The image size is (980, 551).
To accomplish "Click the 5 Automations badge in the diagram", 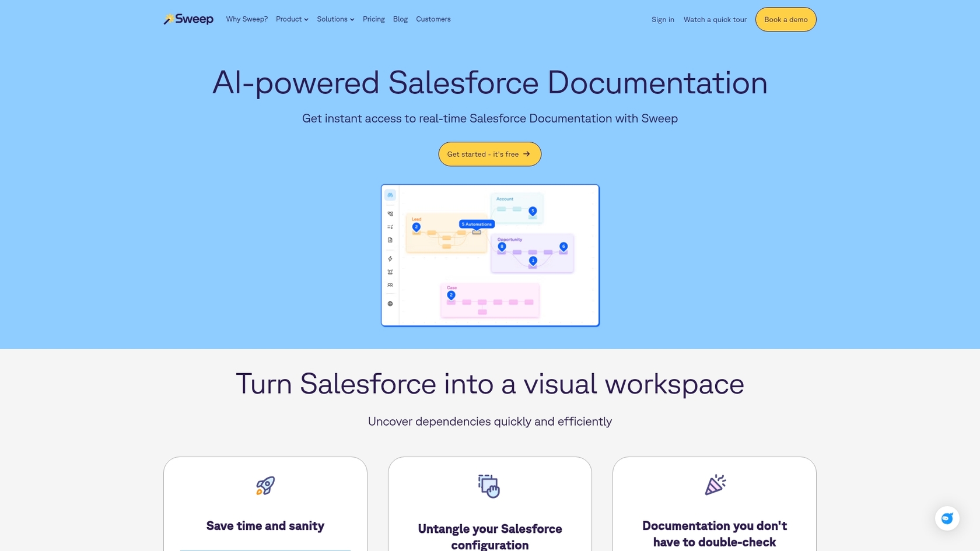I will (476, 224).
